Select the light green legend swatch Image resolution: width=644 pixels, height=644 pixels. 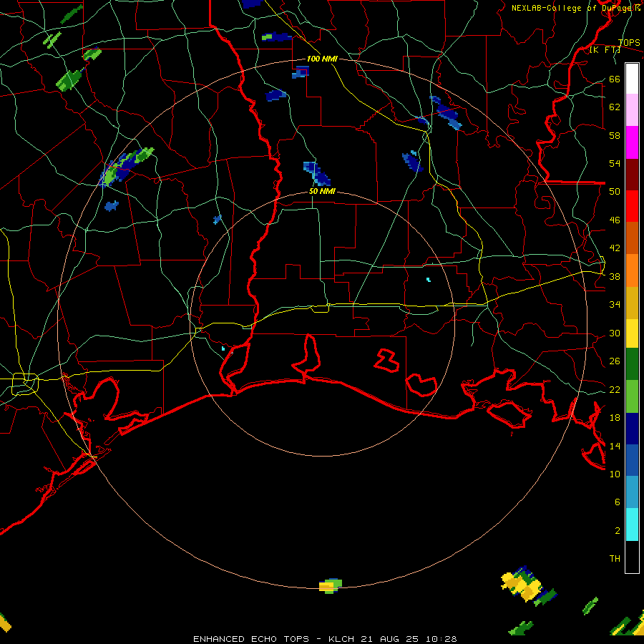pos(632,396)
